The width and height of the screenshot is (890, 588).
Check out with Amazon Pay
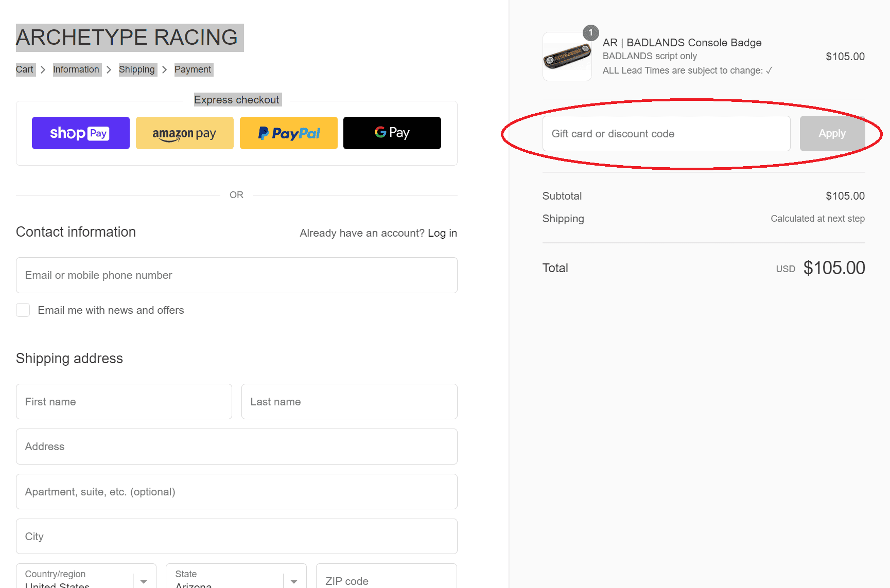point(185,133)
